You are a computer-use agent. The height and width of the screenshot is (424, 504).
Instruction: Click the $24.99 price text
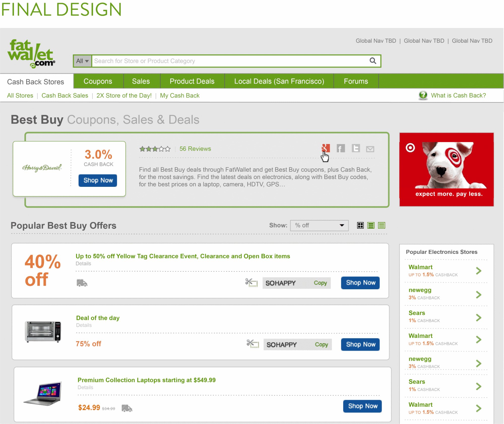[89, 407]
